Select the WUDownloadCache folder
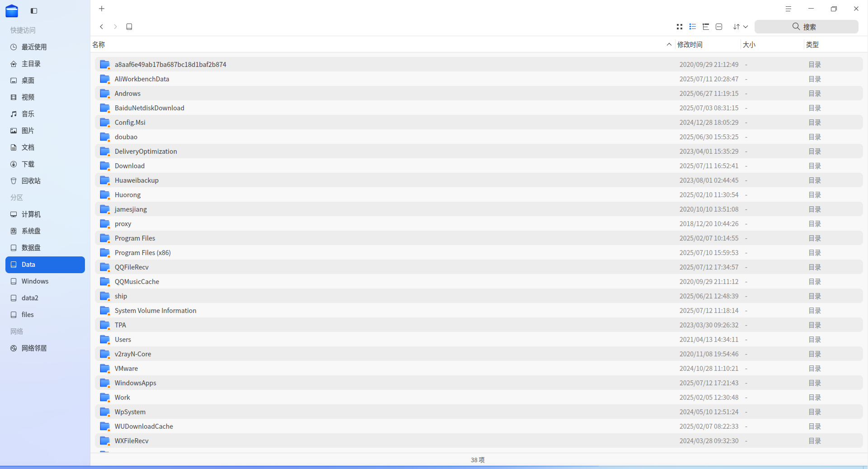The image size is (868, 469). pos(479,426)
